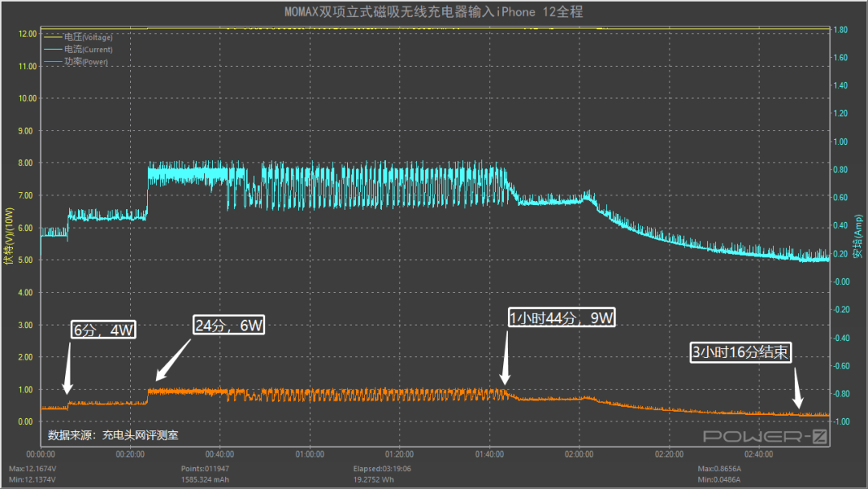The image size is (868, 489).
Task: Click the 1.80 amp axis tick
Action: (x=841, y=30)
